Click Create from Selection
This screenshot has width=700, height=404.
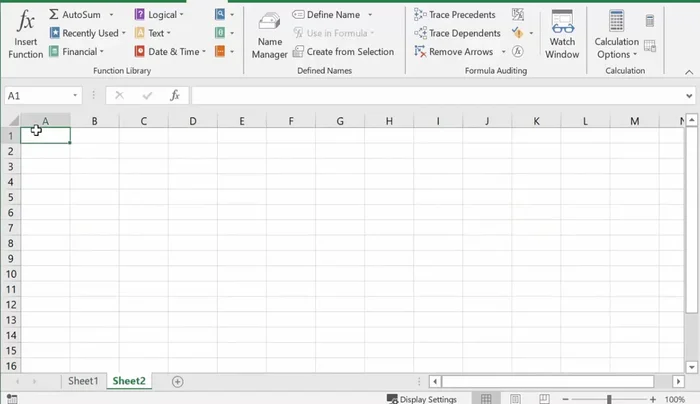(343, 52)
